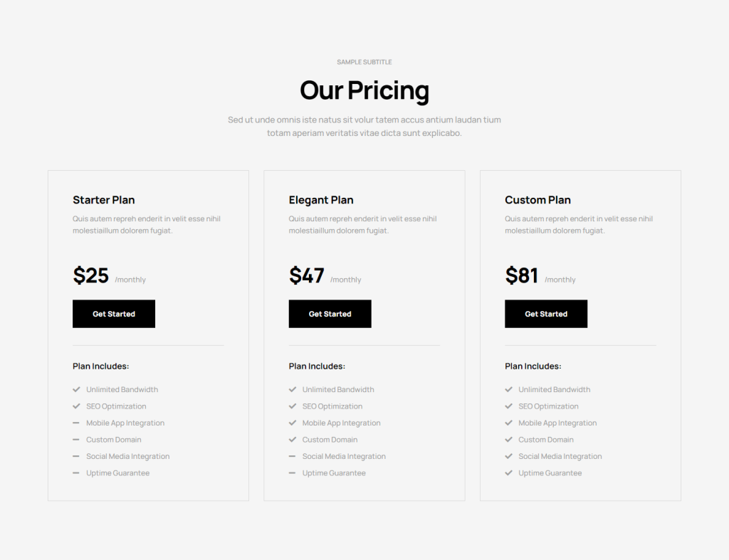Click the $47 monthly price in Elegant Plan
Screen dimensions: 729x560
click(306, 275)
